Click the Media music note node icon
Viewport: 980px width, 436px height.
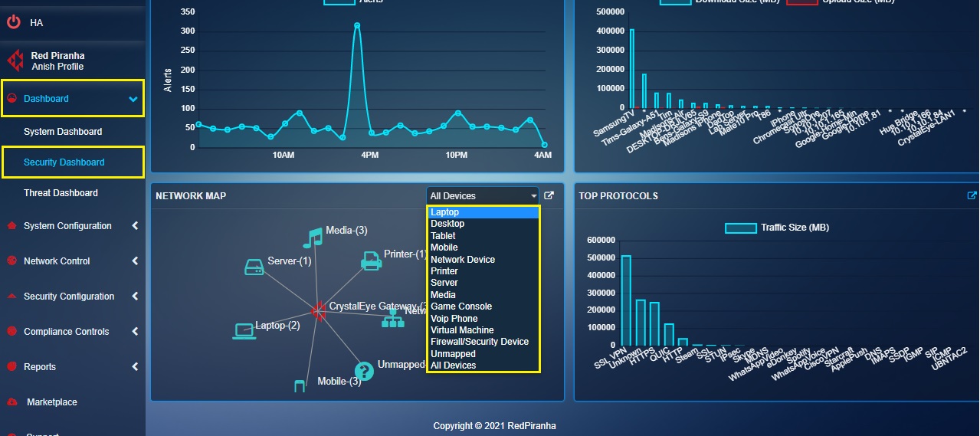click(312, 238)
